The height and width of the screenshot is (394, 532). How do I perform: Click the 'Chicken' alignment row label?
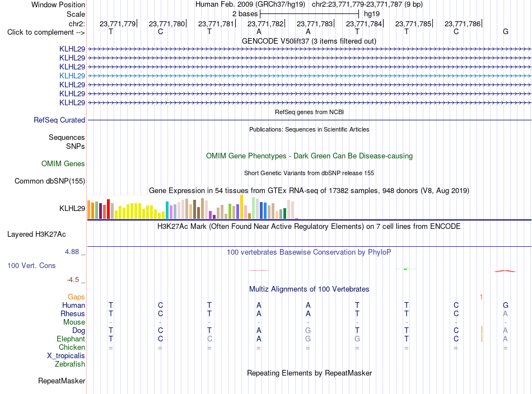point(72,347)
